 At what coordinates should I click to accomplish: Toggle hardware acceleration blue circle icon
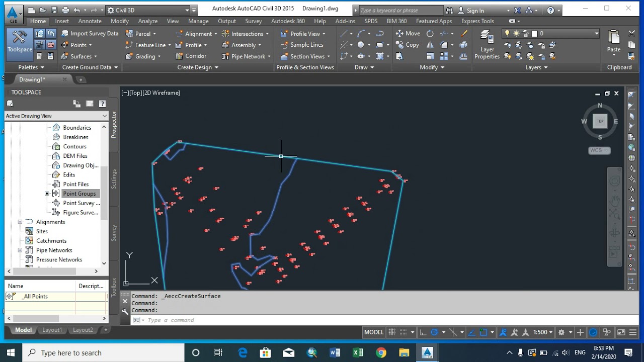click(x=593, y=332)
